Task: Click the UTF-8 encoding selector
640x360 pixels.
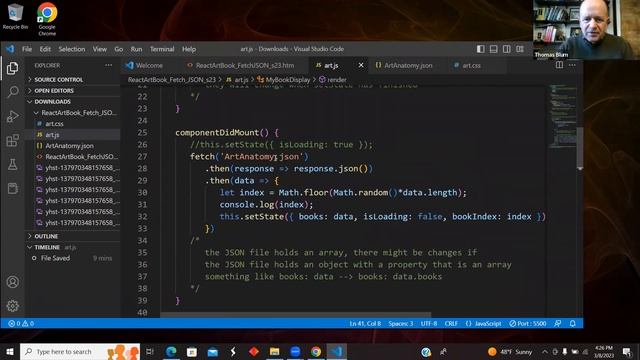Action: [429, 324]
